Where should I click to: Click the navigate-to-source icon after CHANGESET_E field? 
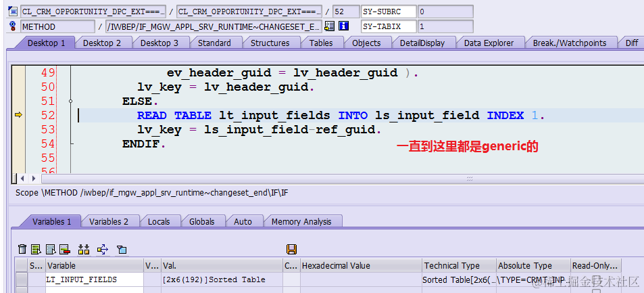point(329,26)
